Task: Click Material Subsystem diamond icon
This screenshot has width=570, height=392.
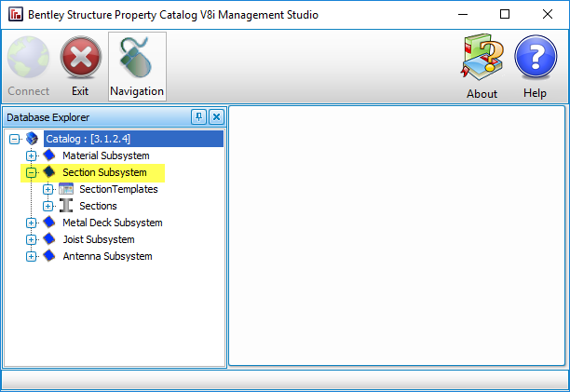Action: 49,155
